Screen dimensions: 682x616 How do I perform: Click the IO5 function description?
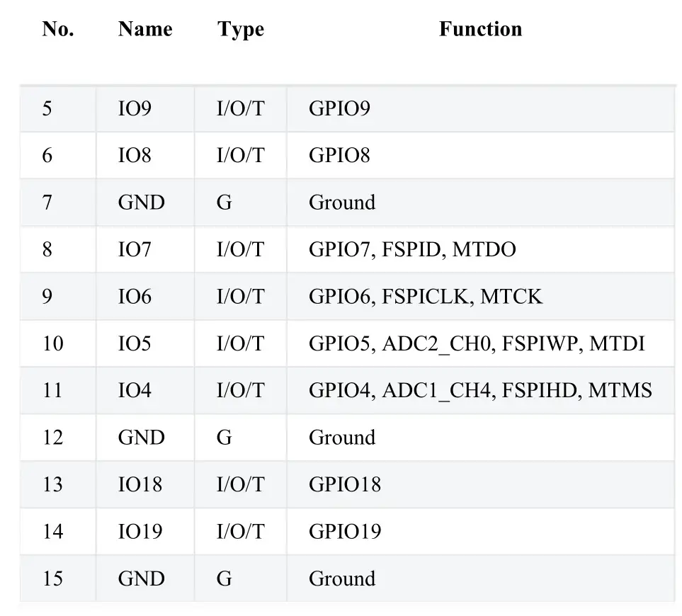pos(477,343)
